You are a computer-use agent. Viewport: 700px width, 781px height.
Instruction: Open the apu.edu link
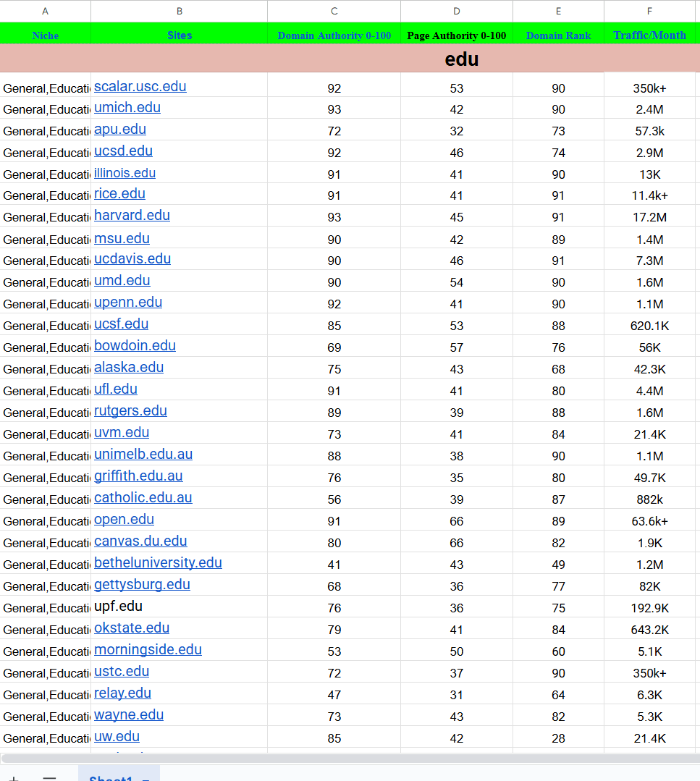pyautogui.click(x=120, y=130)
